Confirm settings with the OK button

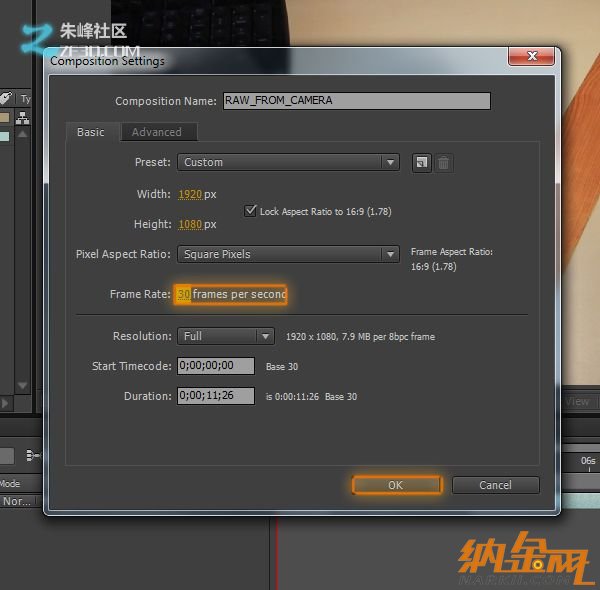[x=396, y=485]
